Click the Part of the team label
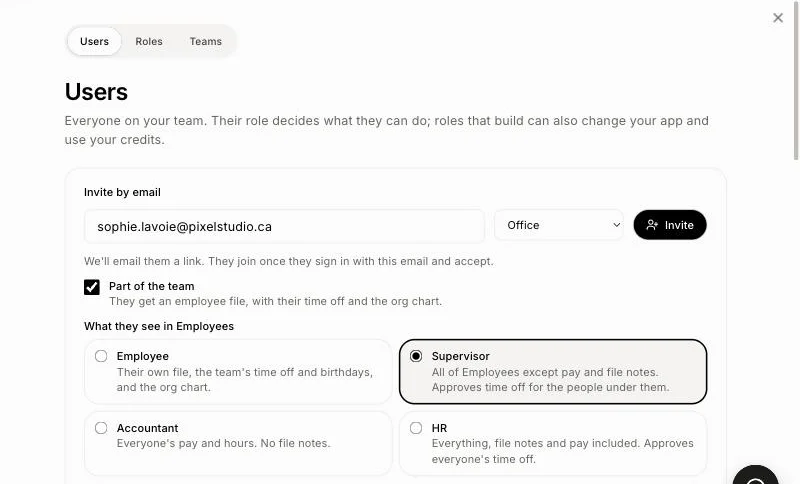 [x=152, y=286]
